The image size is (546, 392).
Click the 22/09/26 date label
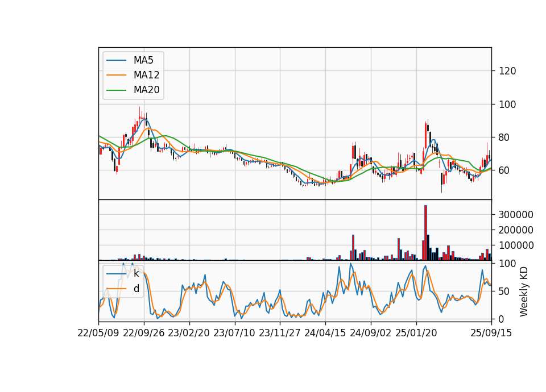click(144, 333)
